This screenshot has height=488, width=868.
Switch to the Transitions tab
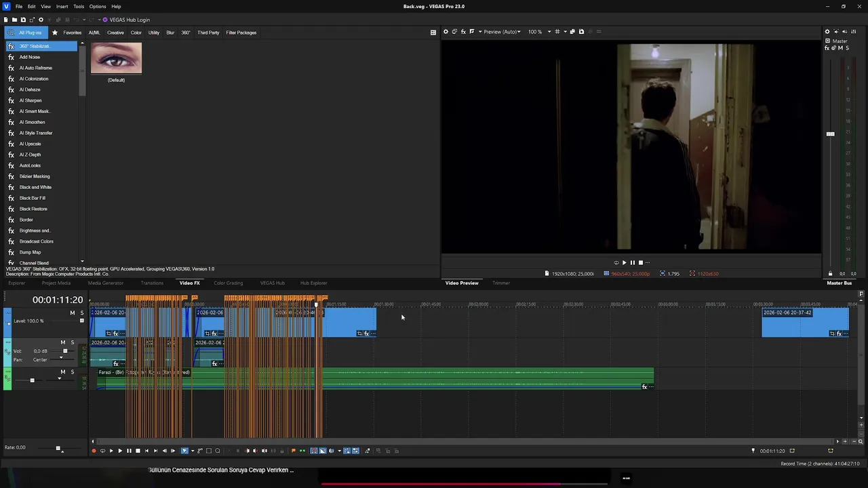pyautogui.click(x=152, y=283)
